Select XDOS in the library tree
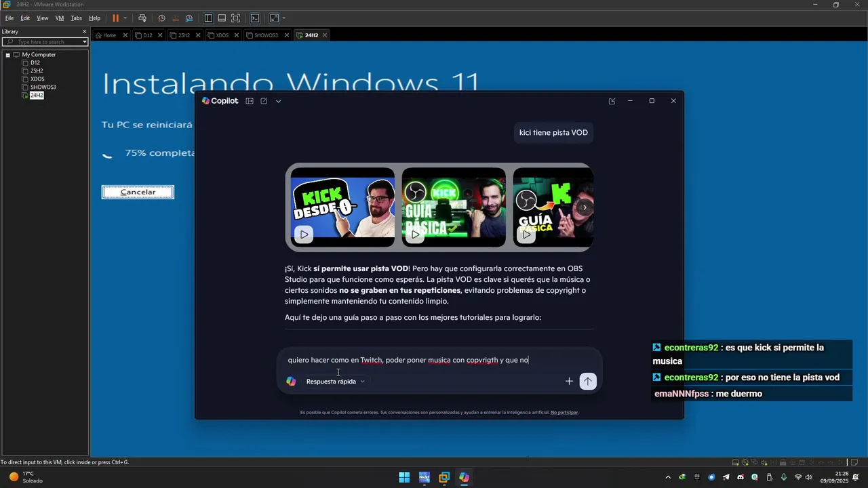868x488 pixels. pos(37,79)
